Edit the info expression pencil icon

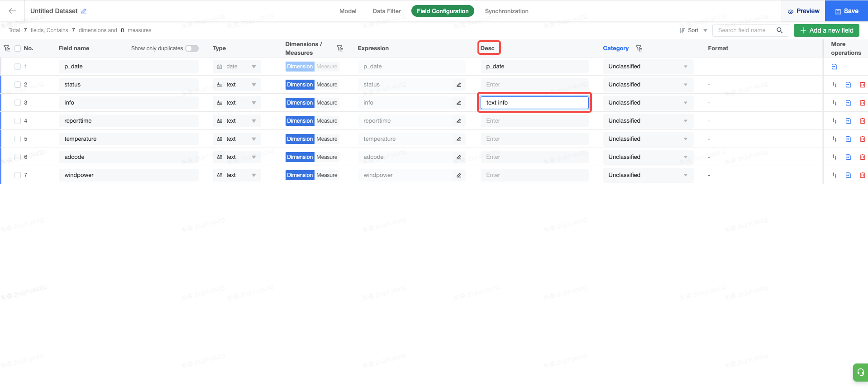pyautogui.click(x=458, y=103)
